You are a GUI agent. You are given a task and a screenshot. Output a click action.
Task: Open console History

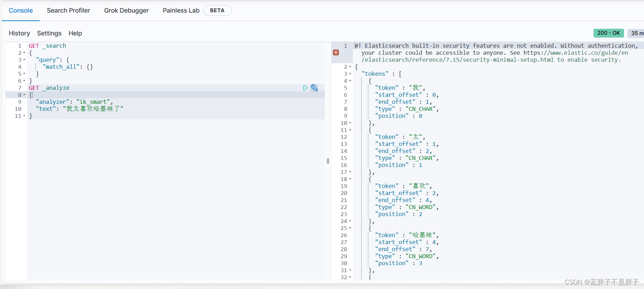click(x=19, y=33)
